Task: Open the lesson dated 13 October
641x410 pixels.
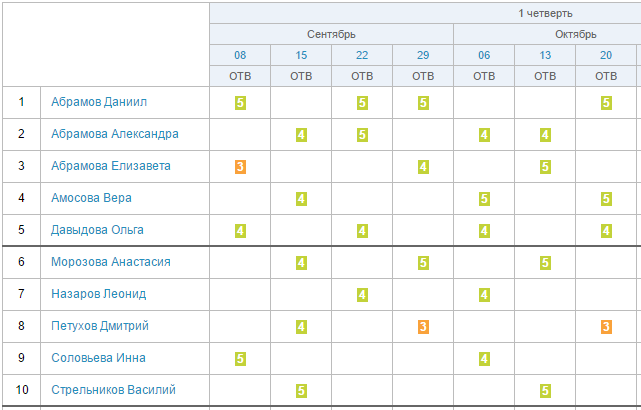Action: pyautogui.click(x=545, y=55)
